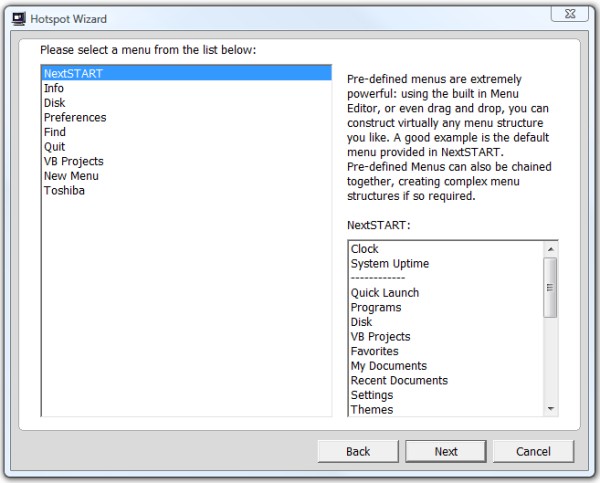The height and width of the screenshot is (483, 600).
Task: Select VB Projects in the left list
Action: click(74, 161)
